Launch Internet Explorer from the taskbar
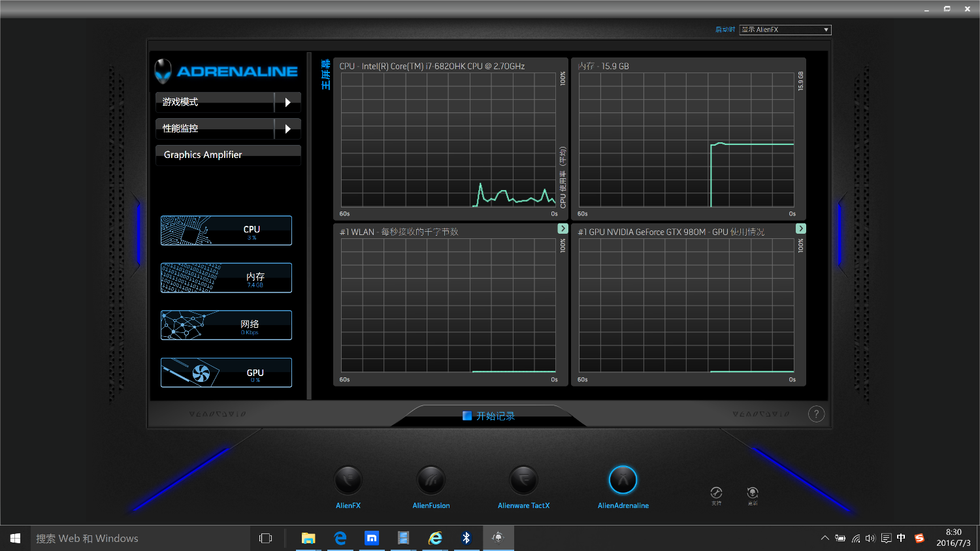 (x=435, y=538)
